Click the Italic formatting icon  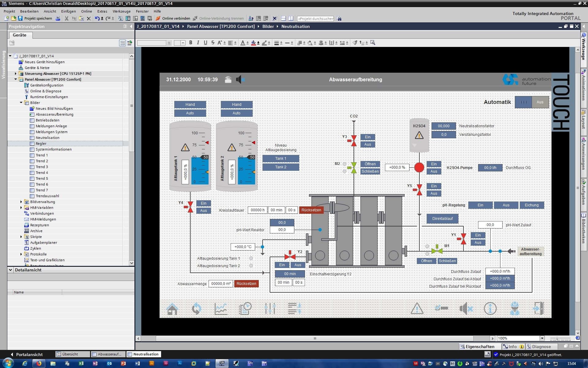pos(198,43)
